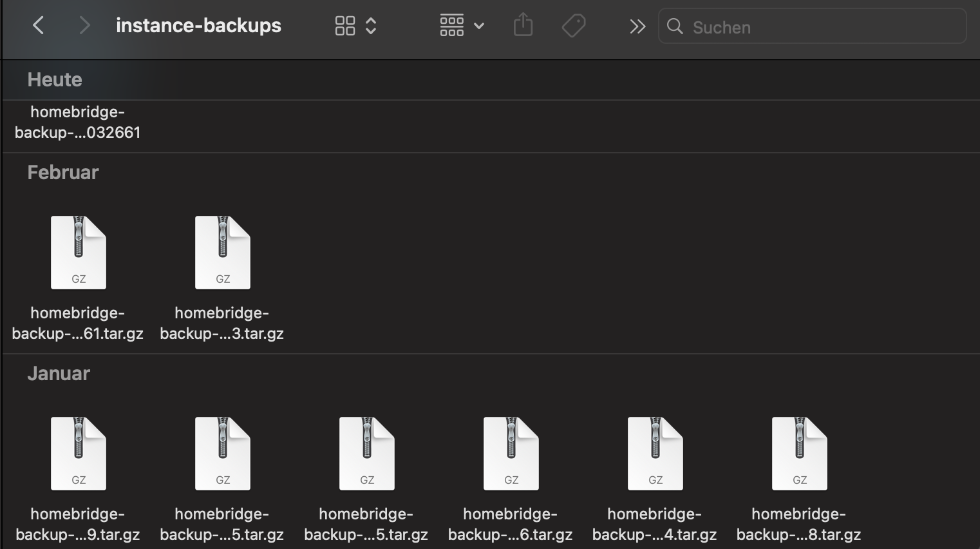Select the Februar file ending 3.tar.gz
Image resolution: width=980 pixels, height=549 pixels.
coord(223,253)
